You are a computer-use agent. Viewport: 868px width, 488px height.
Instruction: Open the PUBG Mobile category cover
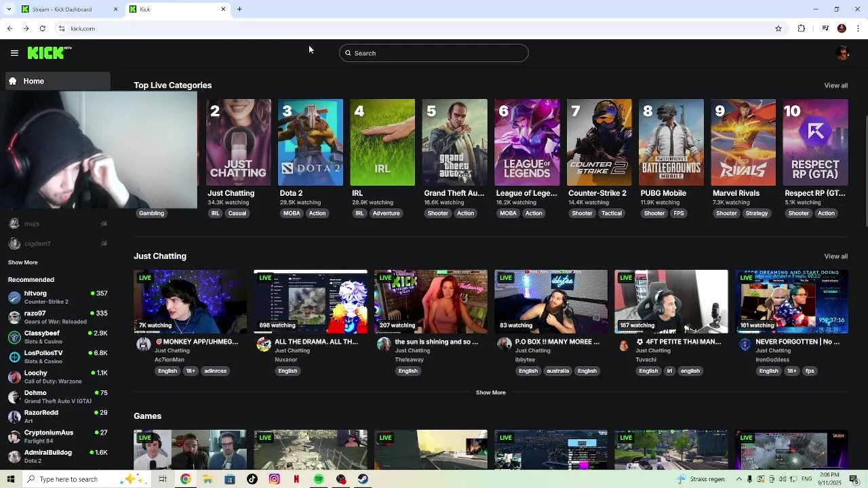671,142
